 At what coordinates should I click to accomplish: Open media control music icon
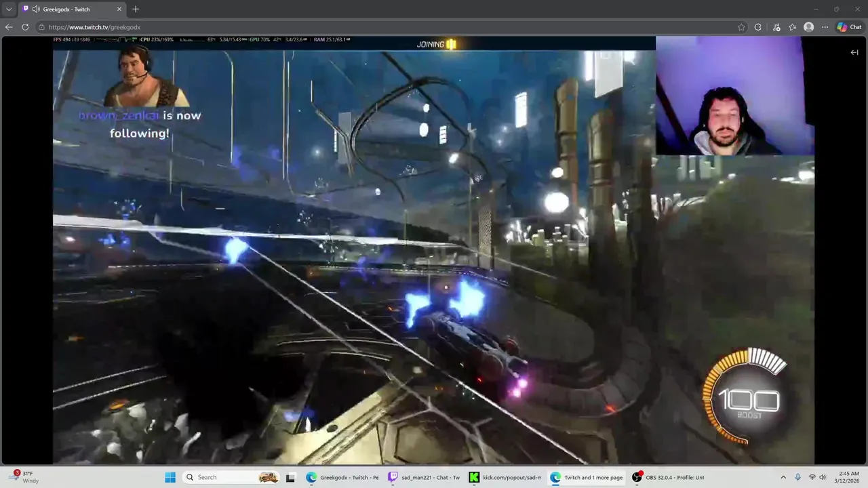coord(776,27)
